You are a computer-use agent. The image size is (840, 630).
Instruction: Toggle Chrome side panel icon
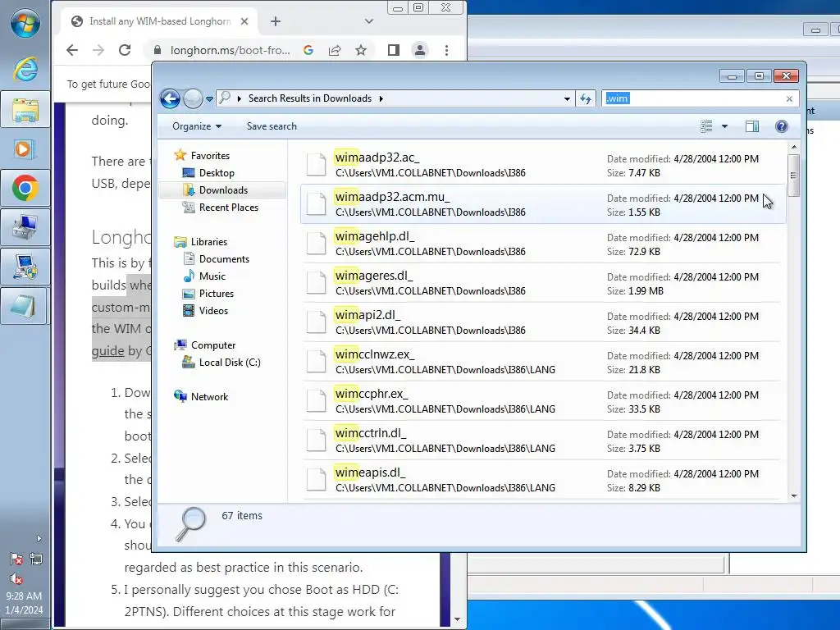394,50
